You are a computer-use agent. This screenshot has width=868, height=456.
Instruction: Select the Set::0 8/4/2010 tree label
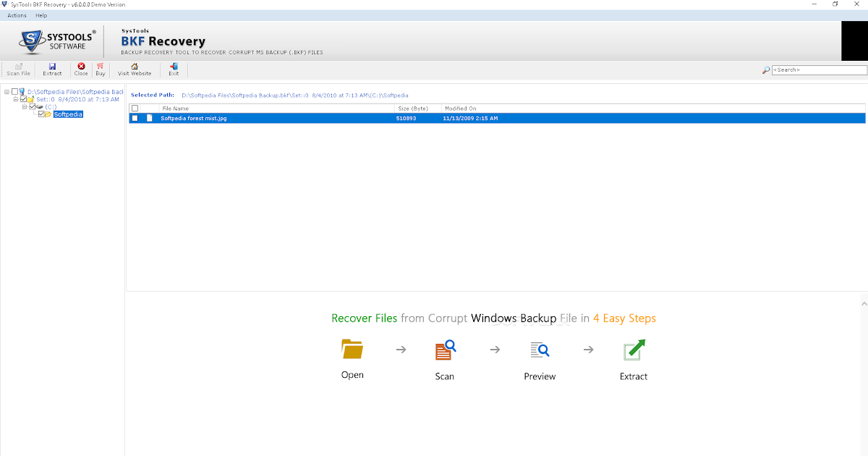tap(77, 99)
